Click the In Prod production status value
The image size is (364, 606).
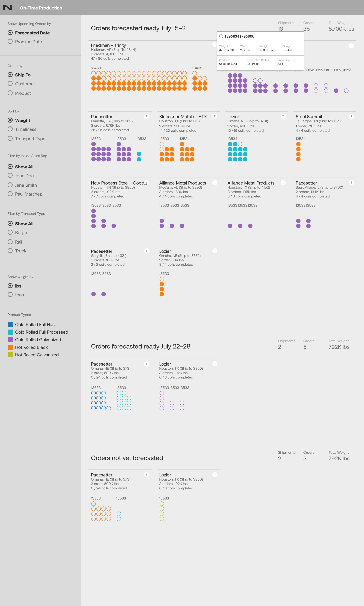click(253, 64)
